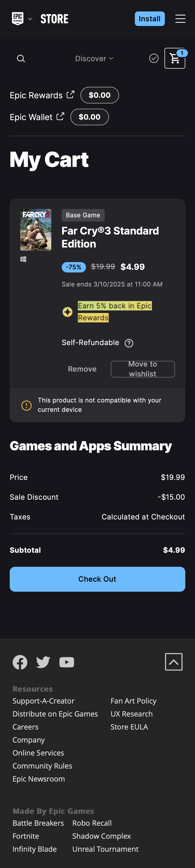Open the hamburger navigation menu
Image resolution: width=195 pixels, height=868 pixels.
tap(181, 19)
